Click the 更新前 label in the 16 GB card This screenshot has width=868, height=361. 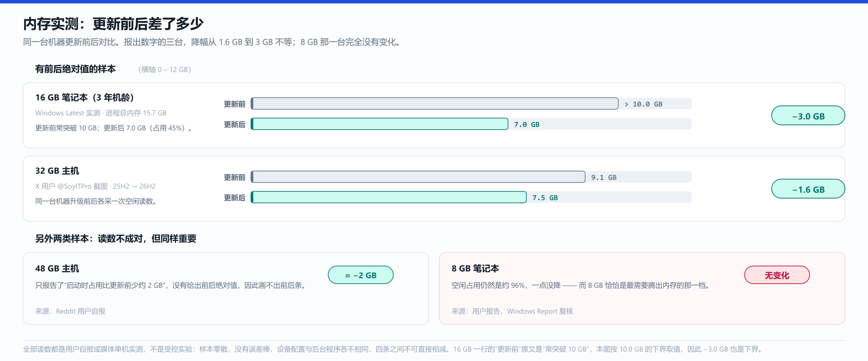(235, 104)
